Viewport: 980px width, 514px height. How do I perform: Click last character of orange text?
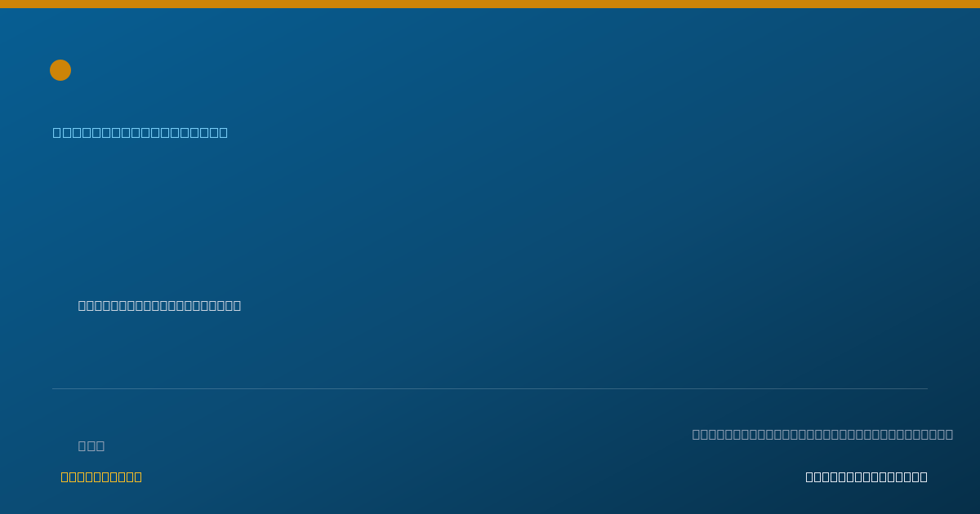point(138,476)
